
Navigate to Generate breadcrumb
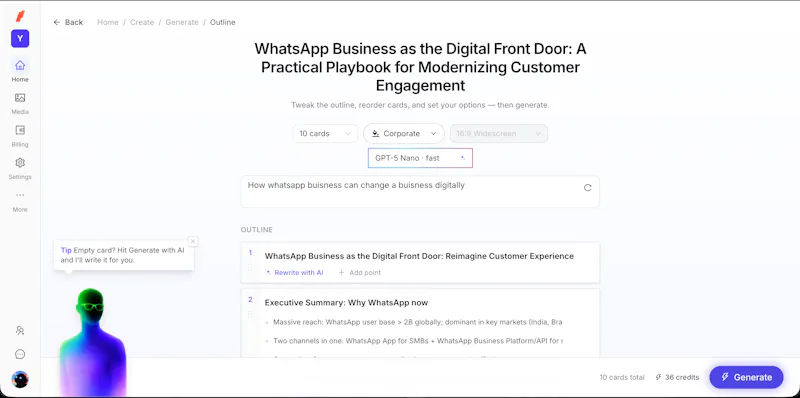coord(182,22)
